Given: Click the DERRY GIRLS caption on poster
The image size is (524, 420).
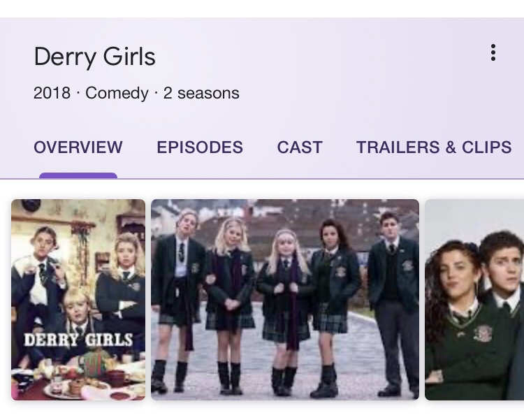Looking at the screenshot, I should pos(78,340).
